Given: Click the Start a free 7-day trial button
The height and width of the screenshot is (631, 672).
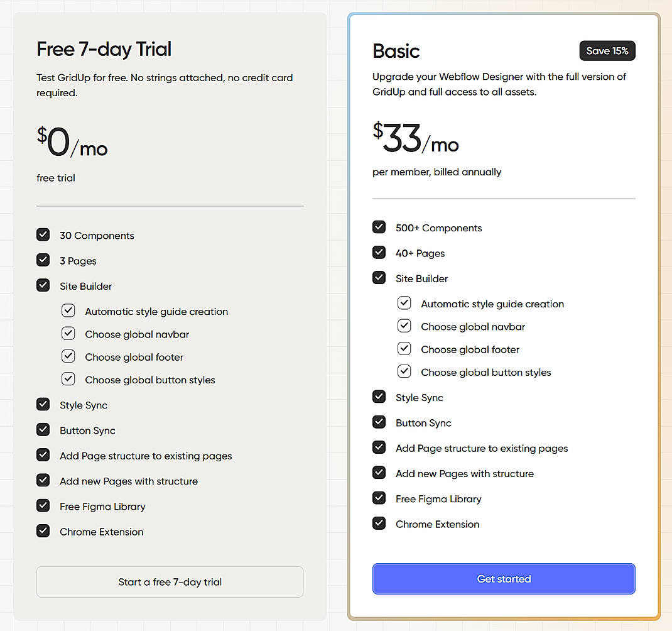Looking at the screenshot, I should click(x=170, y=582).
